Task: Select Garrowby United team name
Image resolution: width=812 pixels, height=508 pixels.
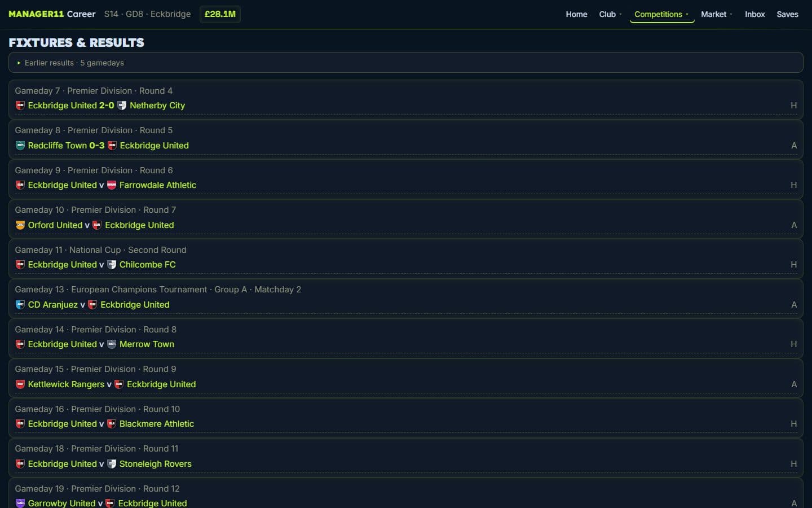Action: coord(62,503)
